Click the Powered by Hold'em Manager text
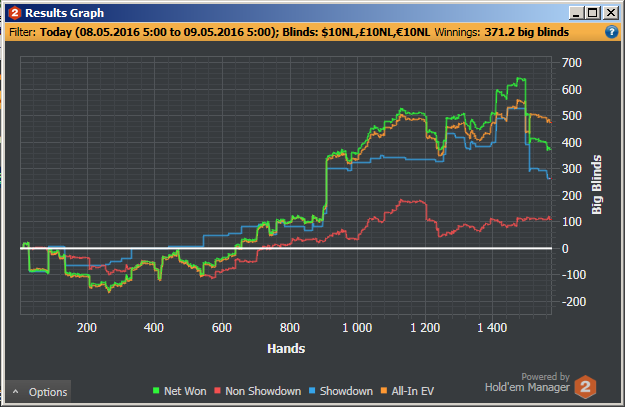 527,382
